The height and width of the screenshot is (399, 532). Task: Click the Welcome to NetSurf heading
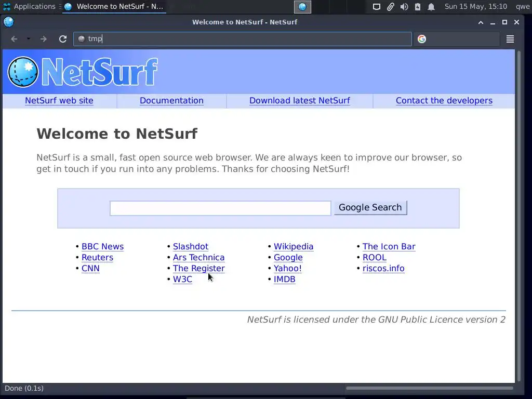(117, 134)
